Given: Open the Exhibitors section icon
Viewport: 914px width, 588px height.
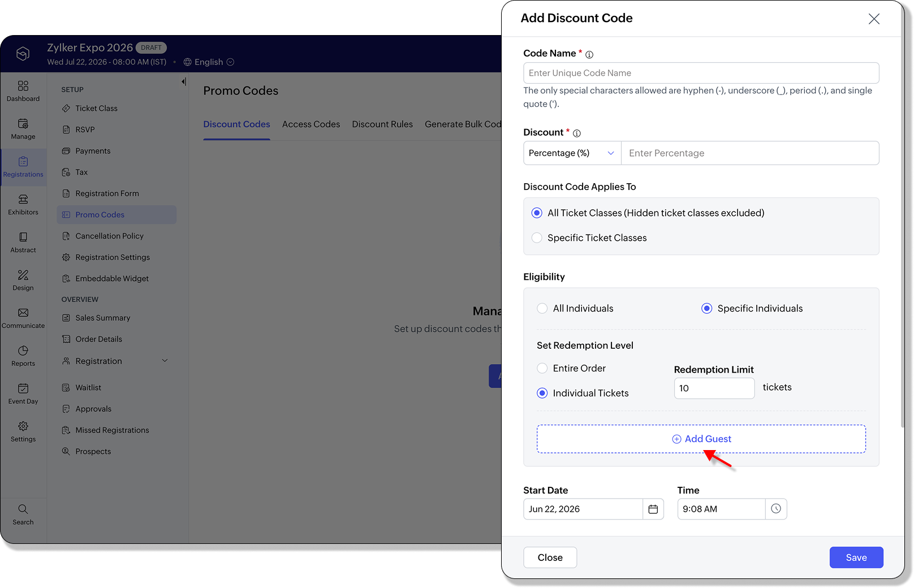Looking at the screenshot, I should 23,200.
